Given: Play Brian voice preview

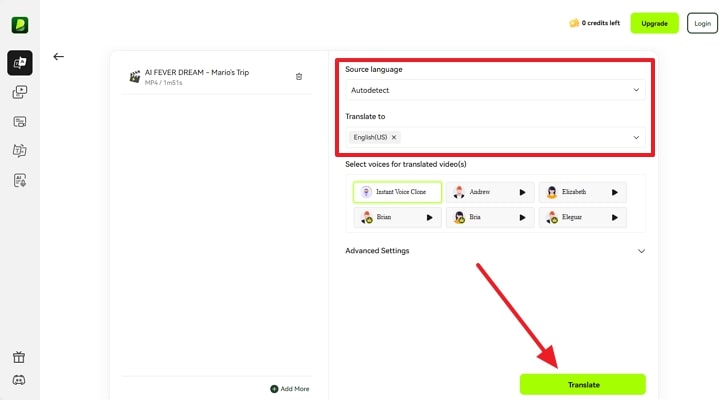Looking at the screenshot, I should tap(430, 217).
